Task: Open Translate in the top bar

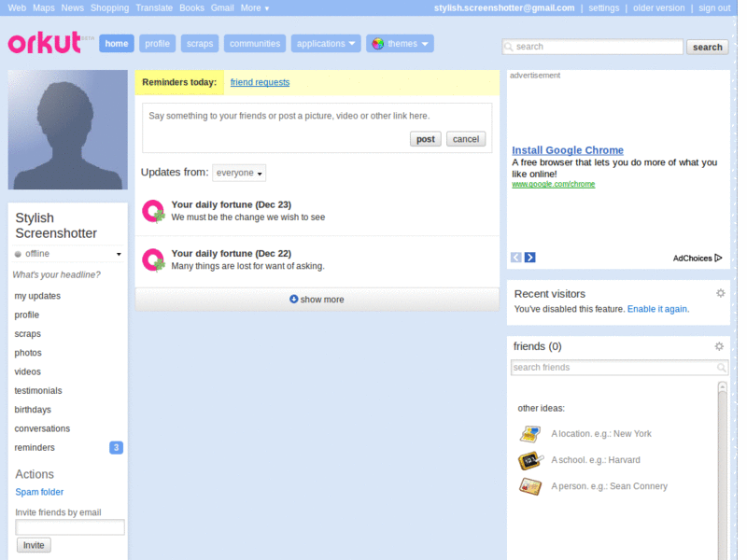Action: (154, 8)
